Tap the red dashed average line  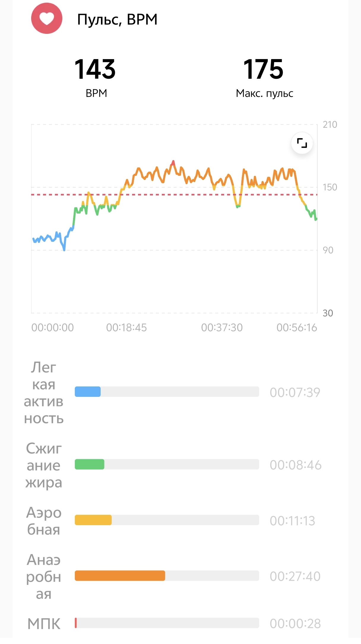[x=174, y=195]
